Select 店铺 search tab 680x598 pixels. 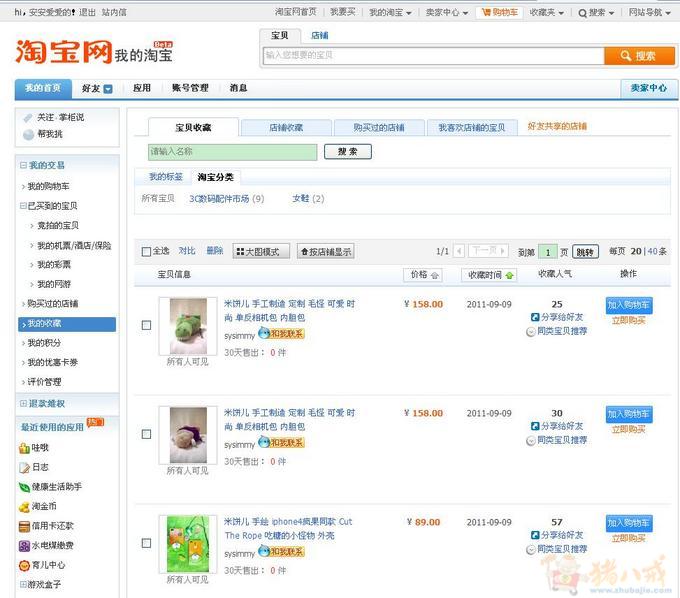(320, 36)
